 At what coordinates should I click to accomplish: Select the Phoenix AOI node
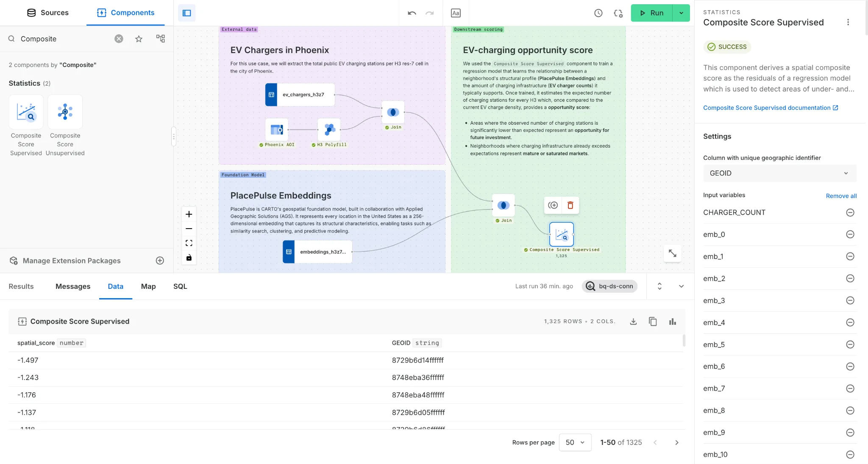coord(277,129)
